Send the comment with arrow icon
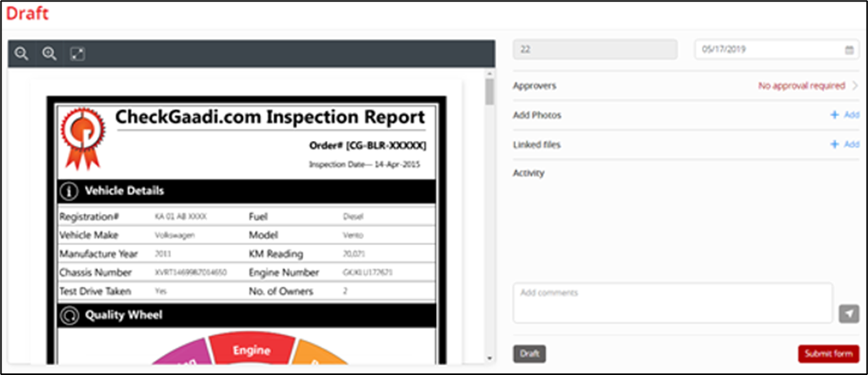The height and width of the screenshot is (375, 868). (x=849, y=313)
